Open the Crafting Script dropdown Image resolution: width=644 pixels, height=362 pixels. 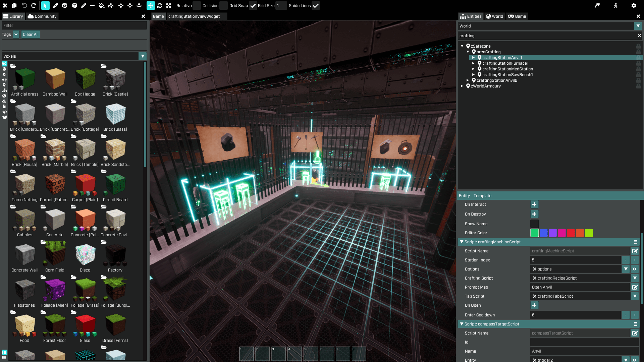[635, 278]
